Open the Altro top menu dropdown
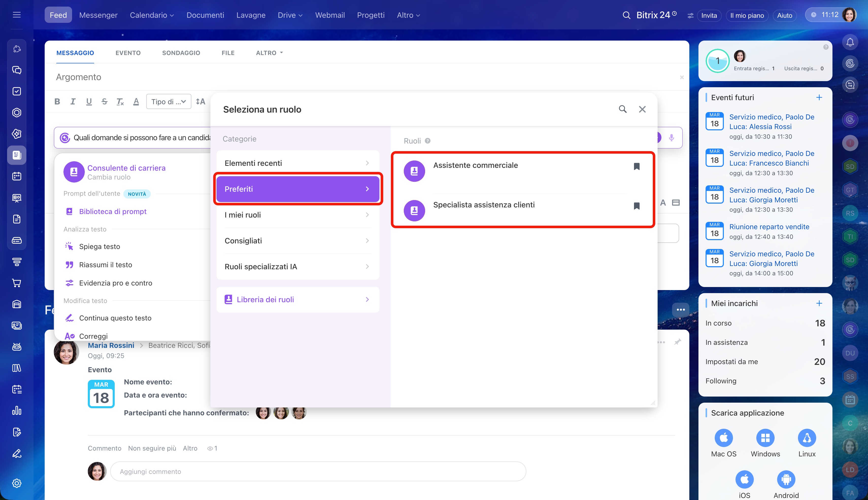The height and width of the screenshot is (500, 868). point(408,15)
